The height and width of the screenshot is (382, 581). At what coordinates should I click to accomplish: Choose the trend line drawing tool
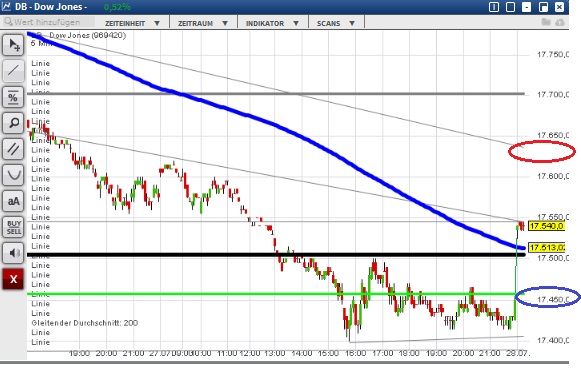point(13,70)
